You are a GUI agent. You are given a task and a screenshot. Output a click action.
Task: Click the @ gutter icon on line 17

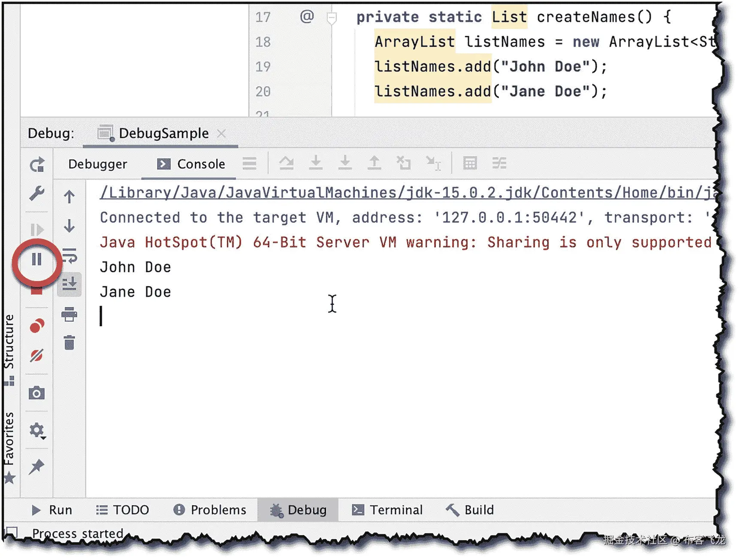coord(307,17)
